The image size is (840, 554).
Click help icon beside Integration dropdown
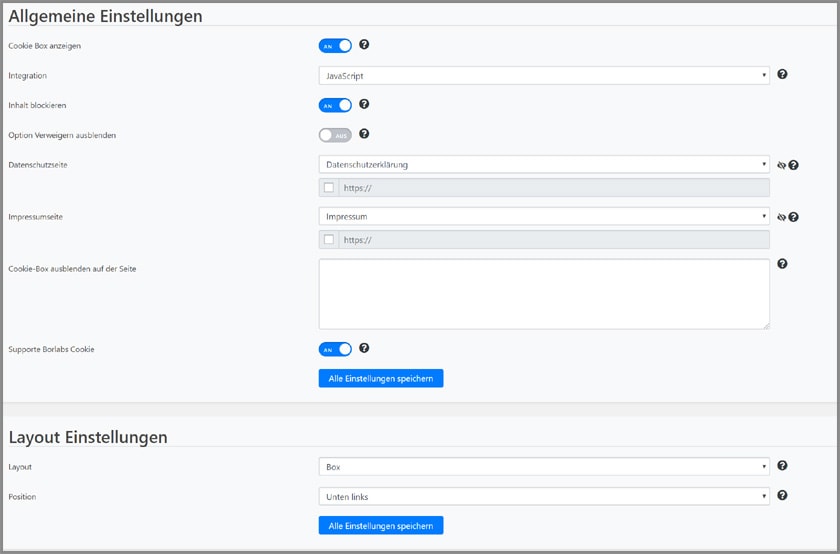[x=782, y=74]
